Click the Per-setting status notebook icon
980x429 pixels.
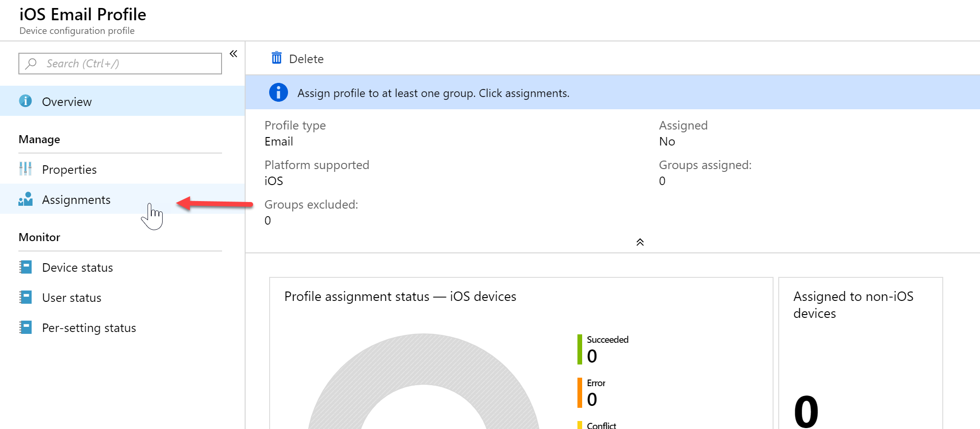click(25, 327)
